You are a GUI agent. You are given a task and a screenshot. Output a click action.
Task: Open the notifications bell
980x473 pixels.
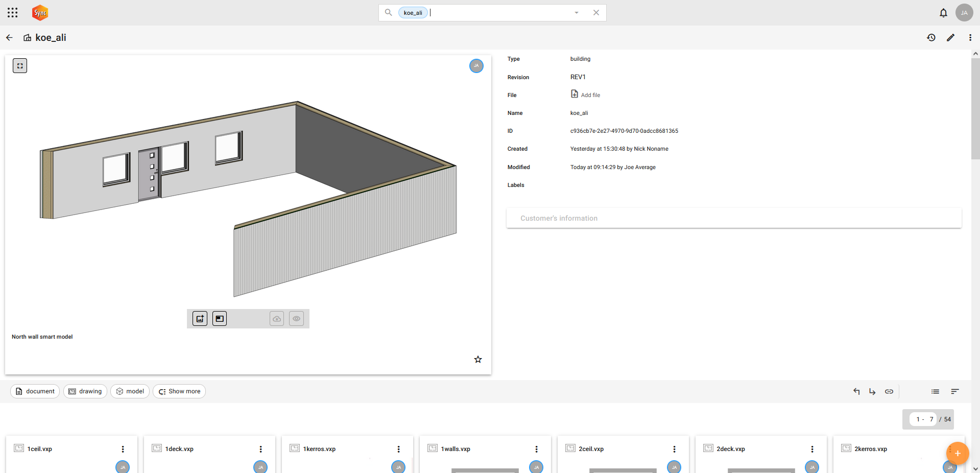(x=943, y=13)
